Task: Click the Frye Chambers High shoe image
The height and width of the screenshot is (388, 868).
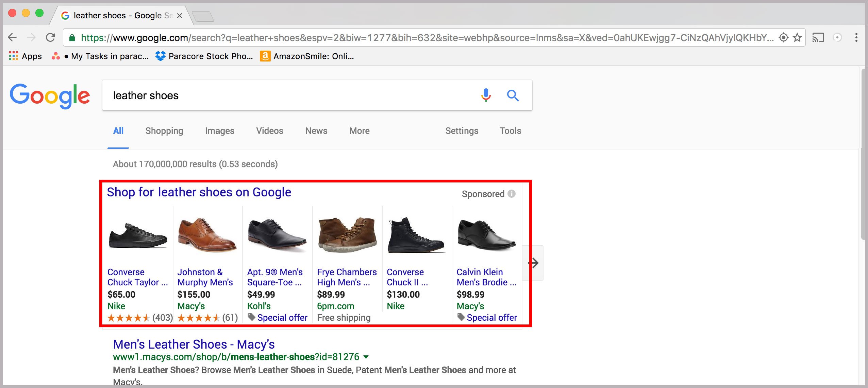Action: pyautogui.click(x=347, y=235)
